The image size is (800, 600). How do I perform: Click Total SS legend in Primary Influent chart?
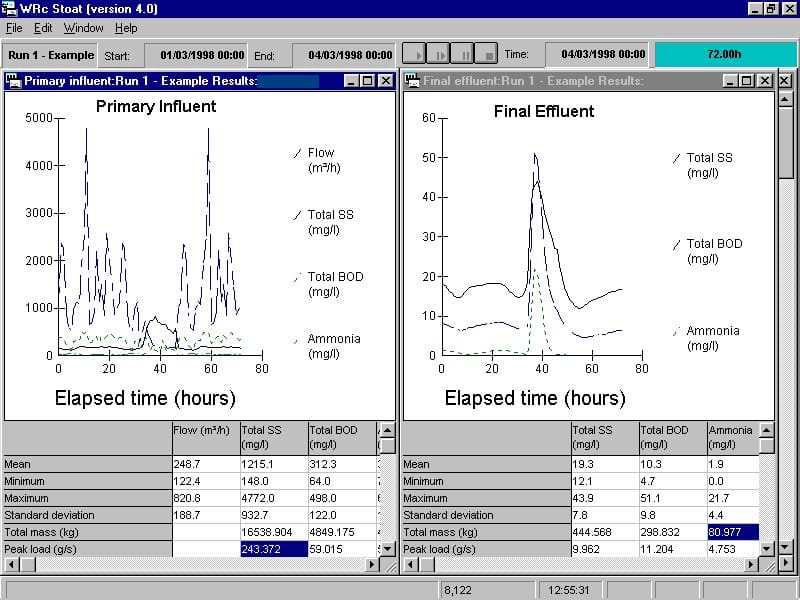point(323,222)
